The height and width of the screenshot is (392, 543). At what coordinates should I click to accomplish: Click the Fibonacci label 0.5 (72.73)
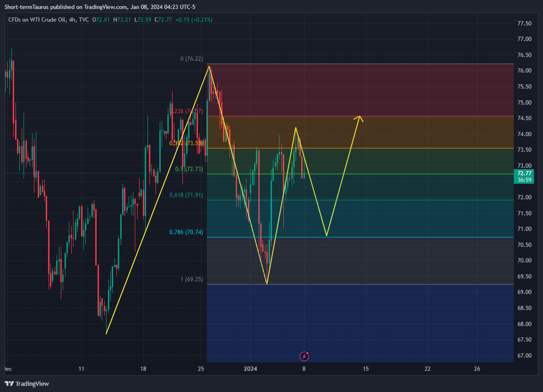189,169
